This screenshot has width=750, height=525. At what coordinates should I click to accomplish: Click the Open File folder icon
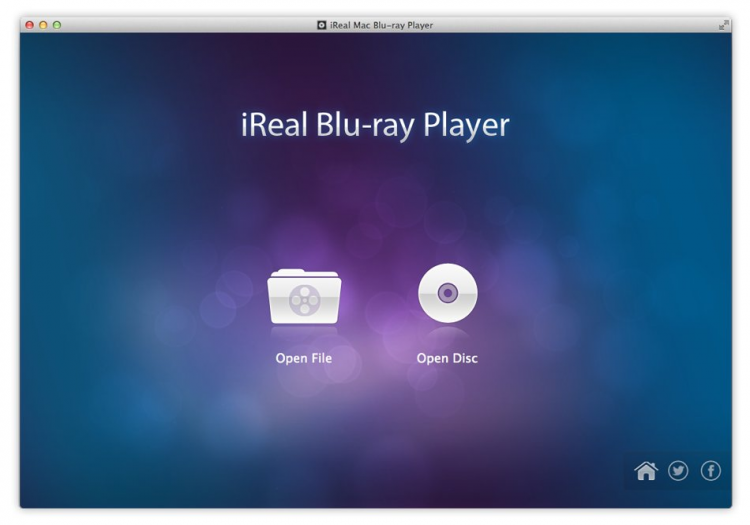(304, 296)
